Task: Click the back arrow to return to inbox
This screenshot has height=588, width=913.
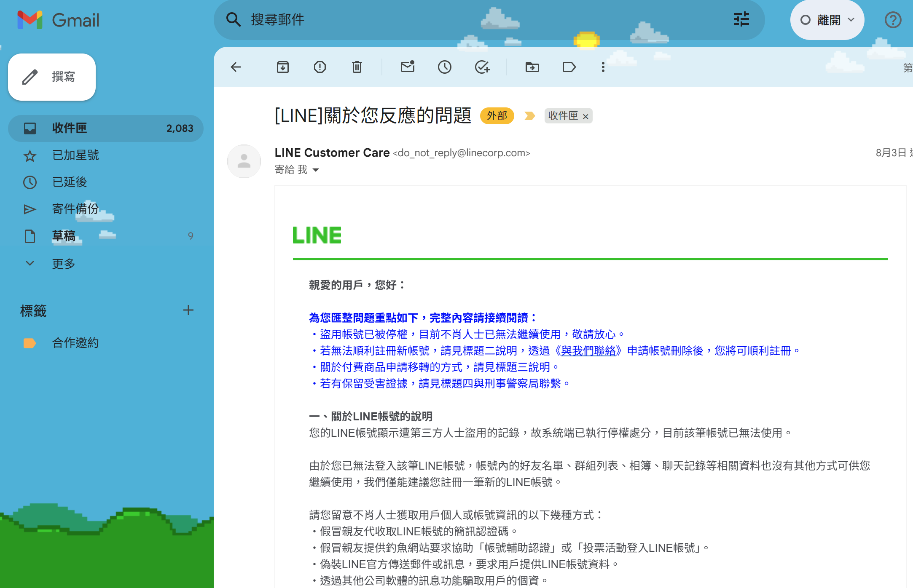Action: [236, 67]
